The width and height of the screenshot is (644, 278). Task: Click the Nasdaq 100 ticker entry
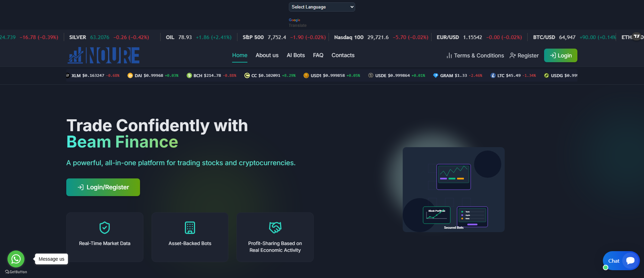pyautogui.click(x=381, y=37)
